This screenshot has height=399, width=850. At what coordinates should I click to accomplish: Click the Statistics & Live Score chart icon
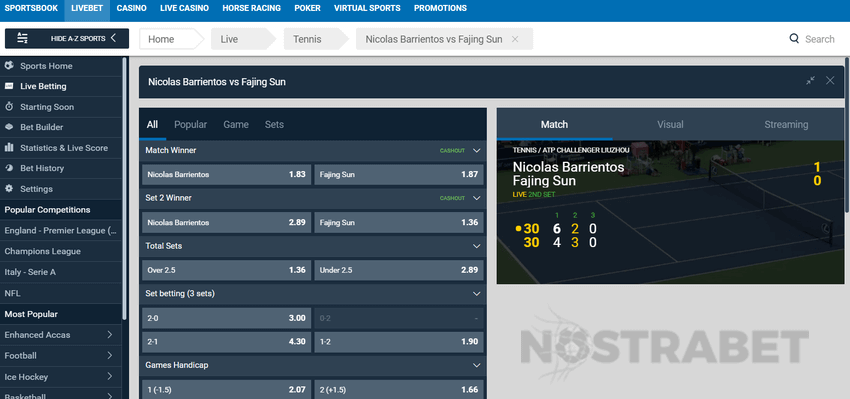[x=9, y=147]
